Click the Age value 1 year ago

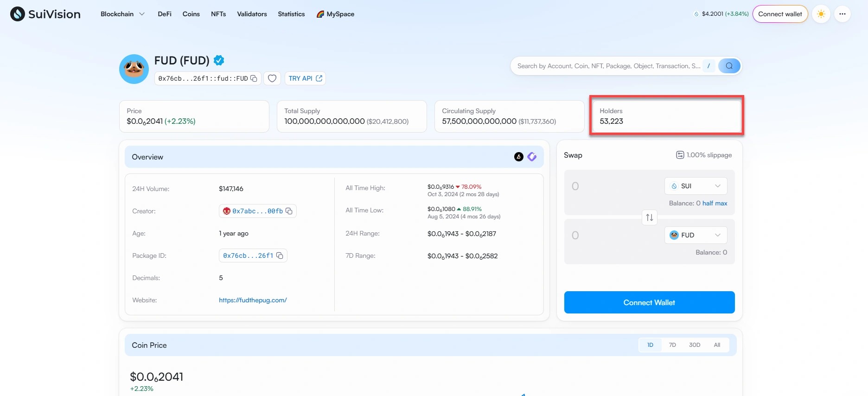click(x=234, y=233)
